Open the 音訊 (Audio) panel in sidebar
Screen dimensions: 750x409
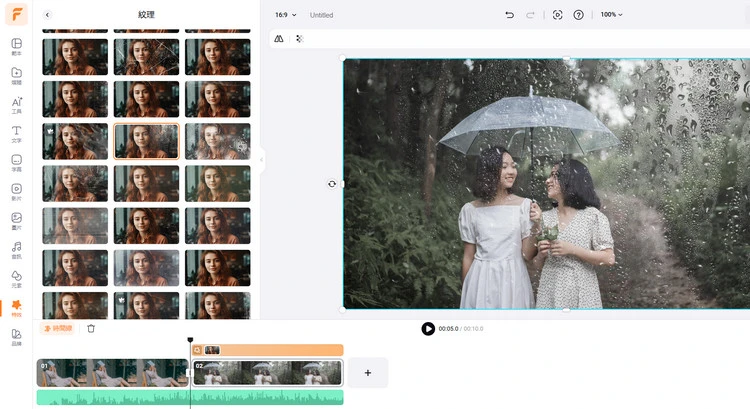tap(16, 249)
